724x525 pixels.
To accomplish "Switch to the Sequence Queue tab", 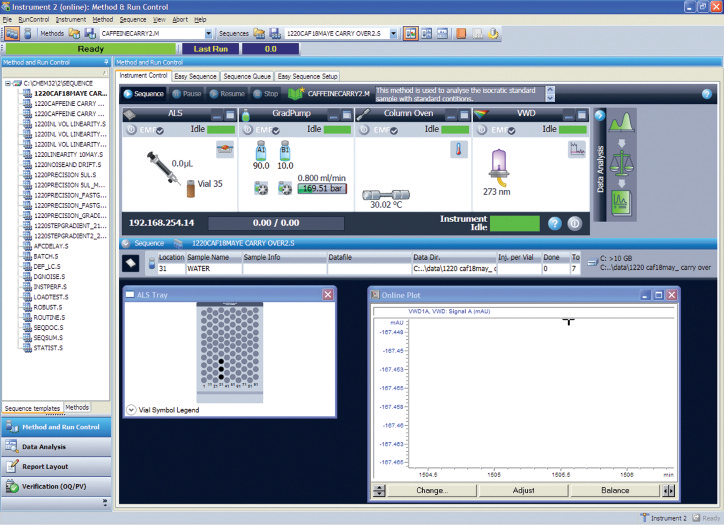I will coord(247,76).
